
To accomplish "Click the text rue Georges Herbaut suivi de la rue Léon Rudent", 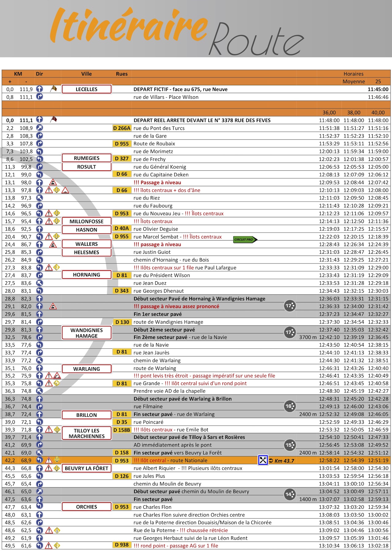I will point(190,538).
